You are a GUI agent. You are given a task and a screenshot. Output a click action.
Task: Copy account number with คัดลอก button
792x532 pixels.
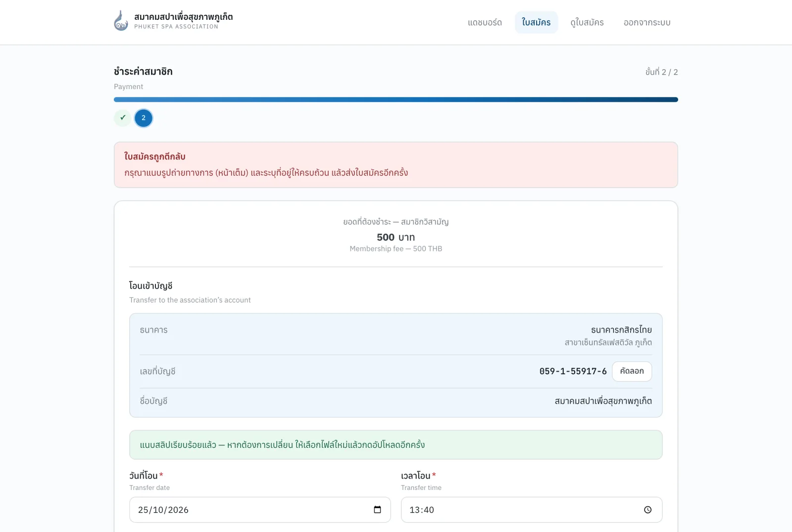point(632,371)
